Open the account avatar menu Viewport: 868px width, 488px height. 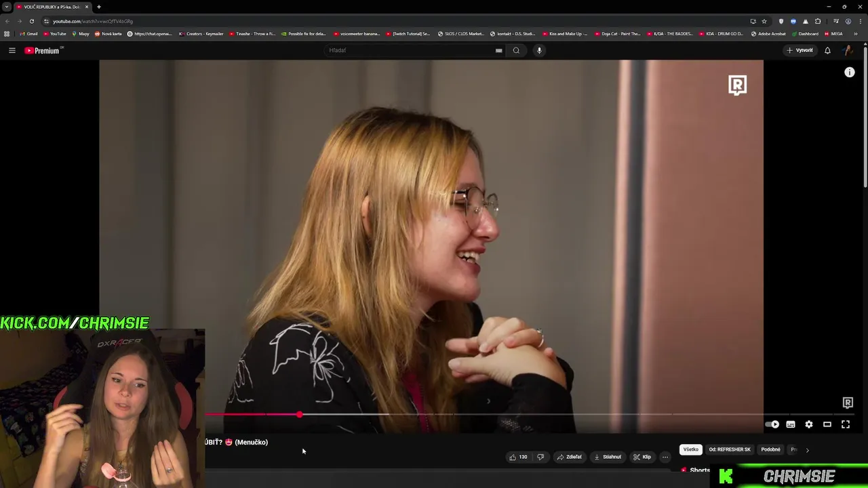click(848, 50)
